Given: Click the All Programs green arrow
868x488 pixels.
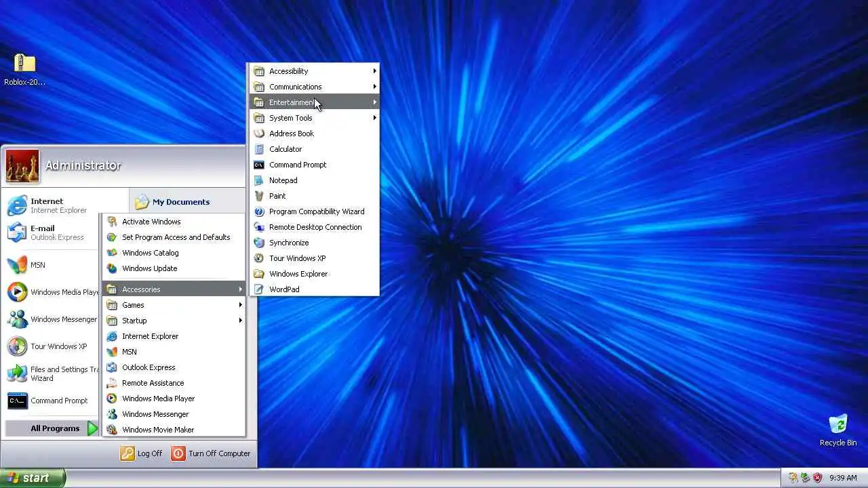Looking at the screenshot, I should coord(93,428).
